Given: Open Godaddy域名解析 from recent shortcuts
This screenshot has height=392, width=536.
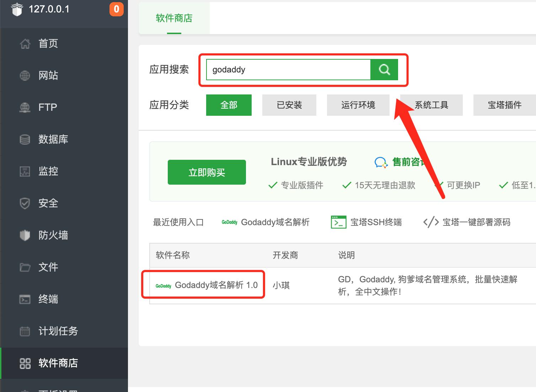Looking at the screenshot, I should (x=275, y=222).
